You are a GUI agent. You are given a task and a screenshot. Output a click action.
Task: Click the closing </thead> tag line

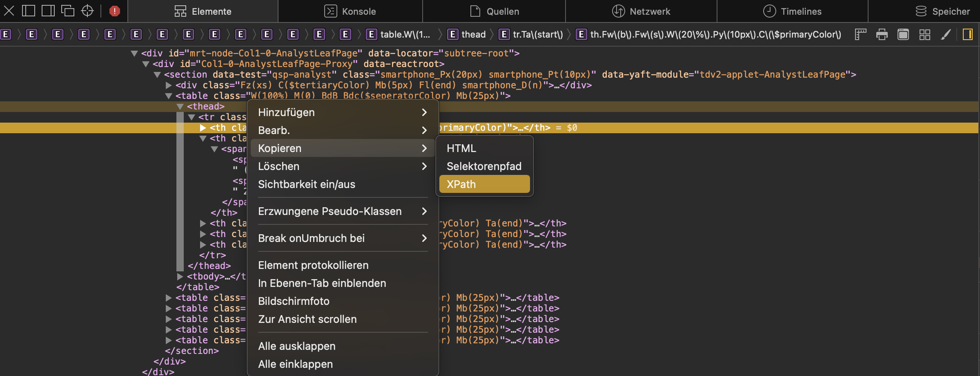pos(209,266)
